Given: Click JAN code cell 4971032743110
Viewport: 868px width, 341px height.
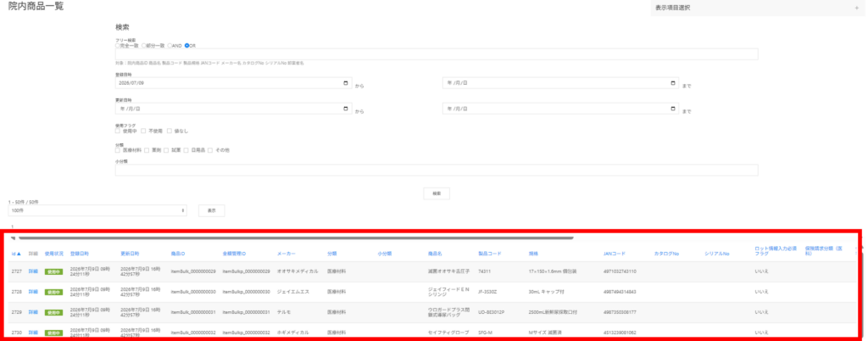Looking at the screenshot, I should (620, 271).
